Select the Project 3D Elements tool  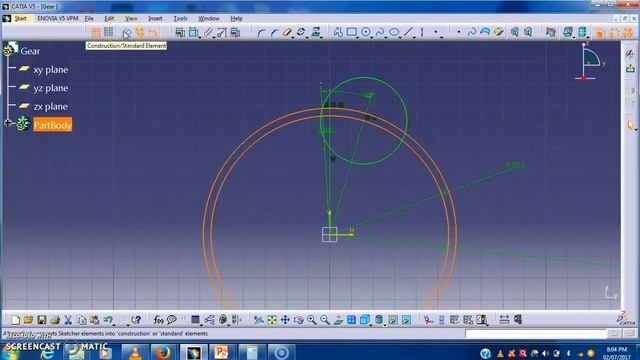[x=316, y=32]
